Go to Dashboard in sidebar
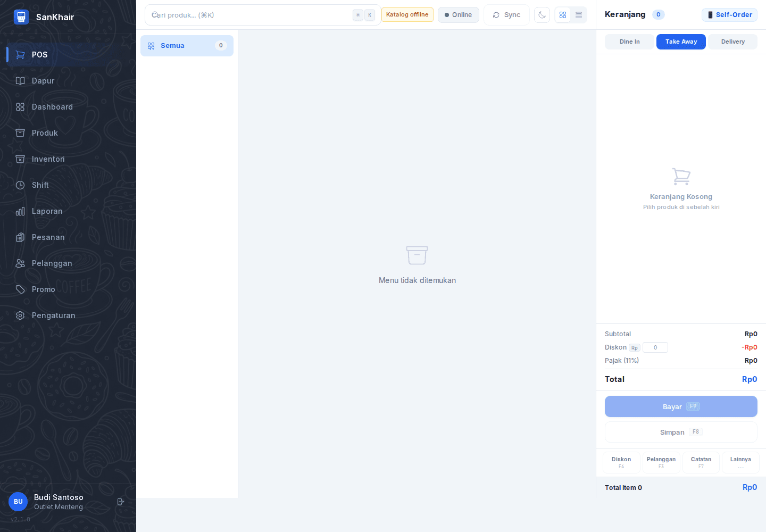This screenshot has height=532, width=766. coord(68,107)
